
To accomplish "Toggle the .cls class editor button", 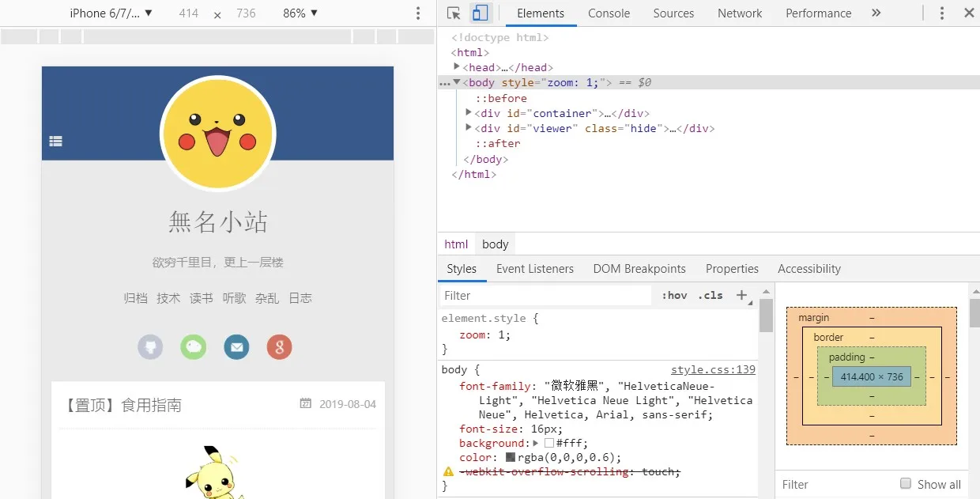I will pyautogui.click(x=710, y=295).
